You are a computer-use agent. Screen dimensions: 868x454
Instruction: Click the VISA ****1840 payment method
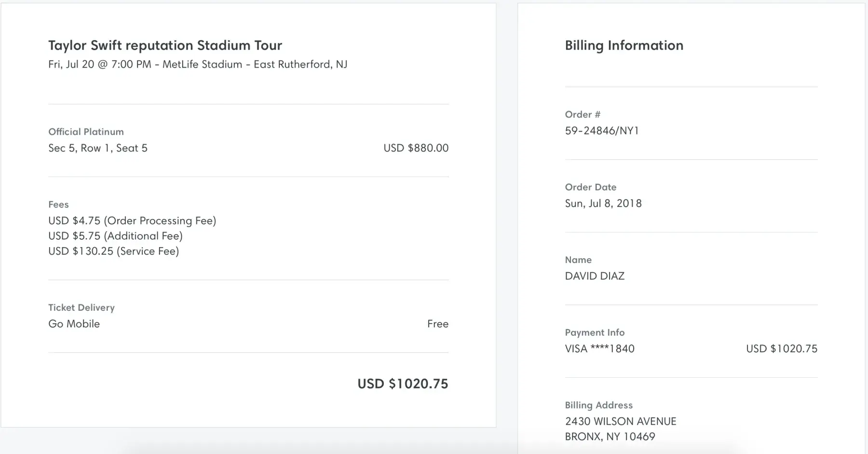599,349
